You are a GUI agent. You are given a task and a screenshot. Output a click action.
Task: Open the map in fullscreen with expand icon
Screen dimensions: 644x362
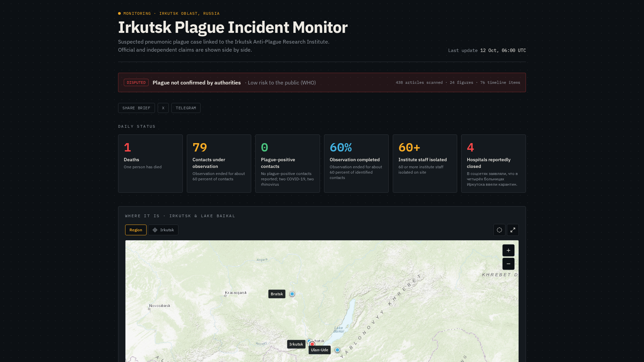pos(513,230)
